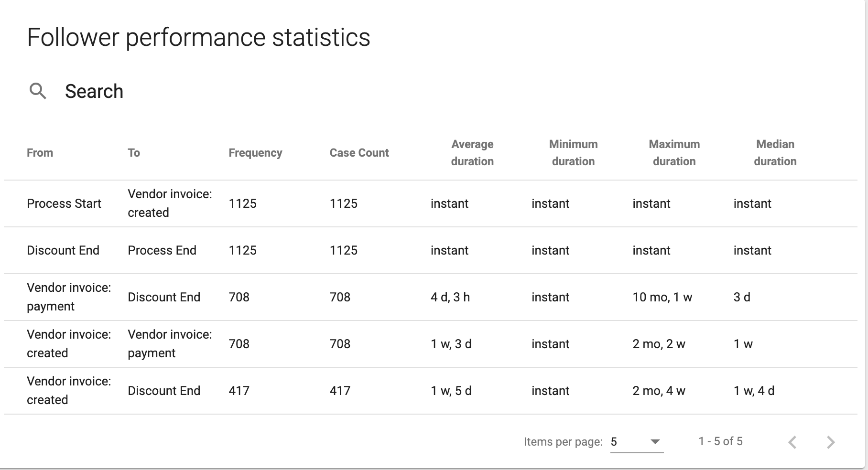Go to previous page chevron
The image size is (868, 470).
point(792,442)
